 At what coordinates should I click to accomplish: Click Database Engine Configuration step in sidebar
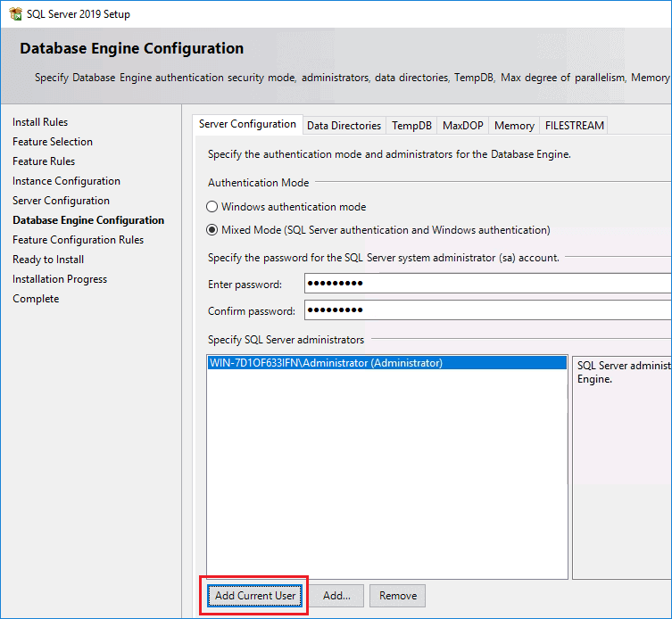click(88, 220)
